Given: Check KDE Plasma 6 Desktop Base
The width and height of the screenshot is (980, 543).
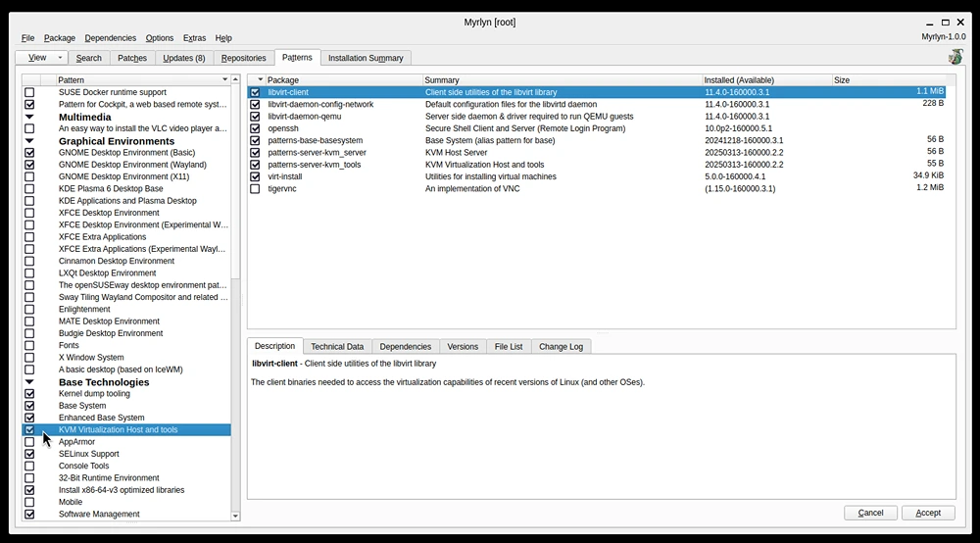Looking at the screenshot, I should [29, 189].
